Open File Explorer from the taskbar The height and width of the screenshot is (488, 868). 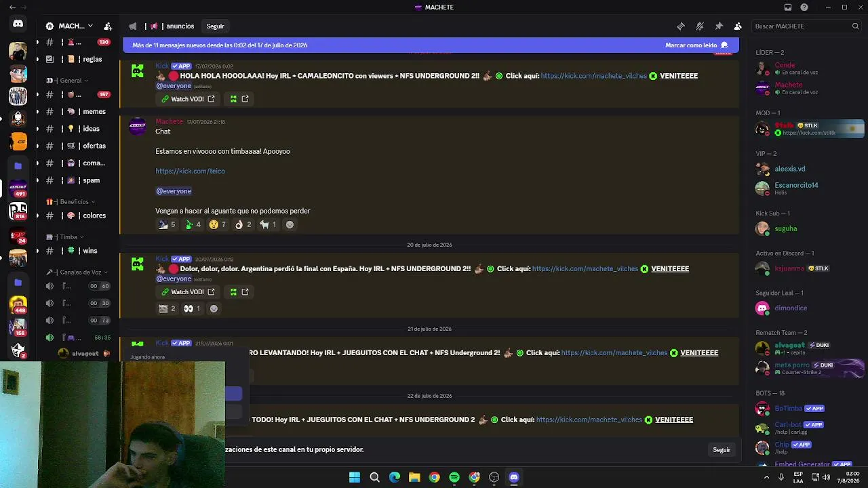414,477
